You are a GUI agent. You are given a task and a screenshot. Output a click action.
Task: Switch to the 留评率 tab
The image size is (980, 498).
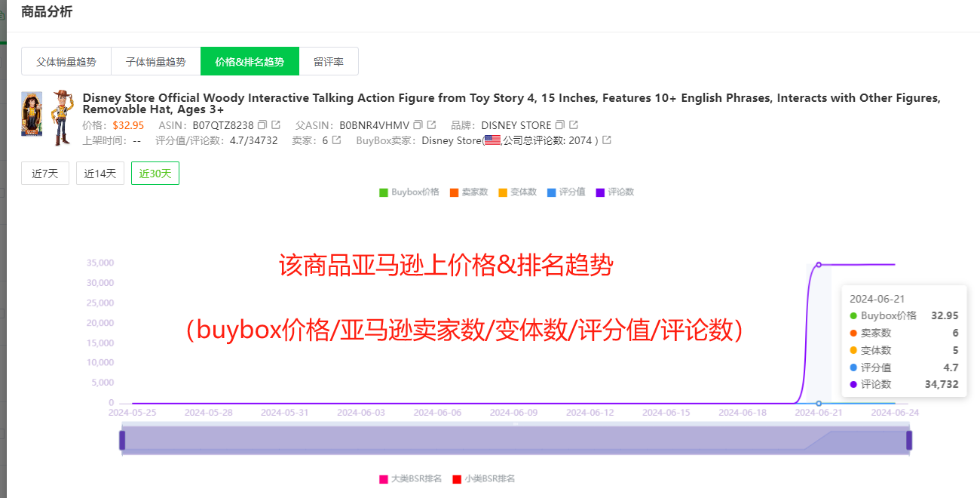point(329,62)
